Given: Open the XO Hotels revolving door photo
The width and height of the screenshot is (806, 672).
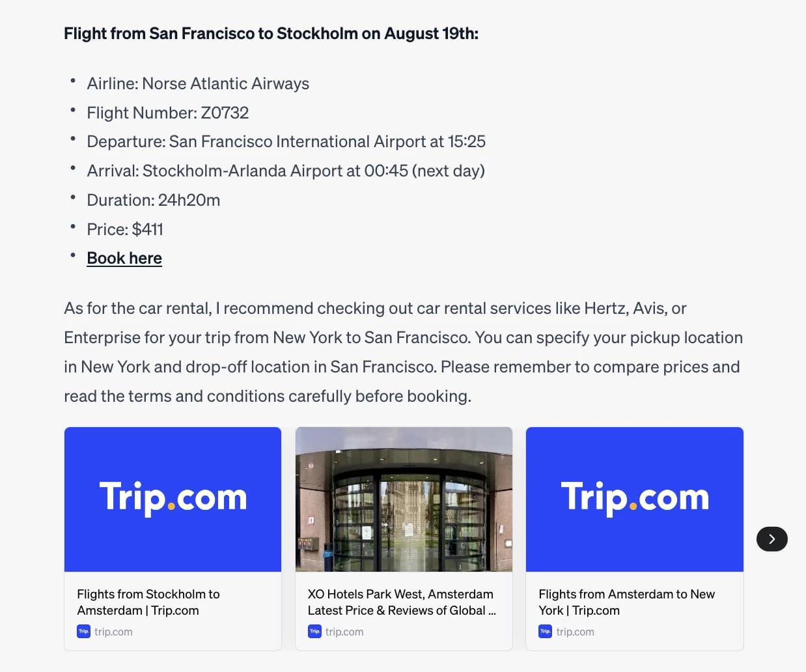Looking at the screenshot, I should click(404, 499).
